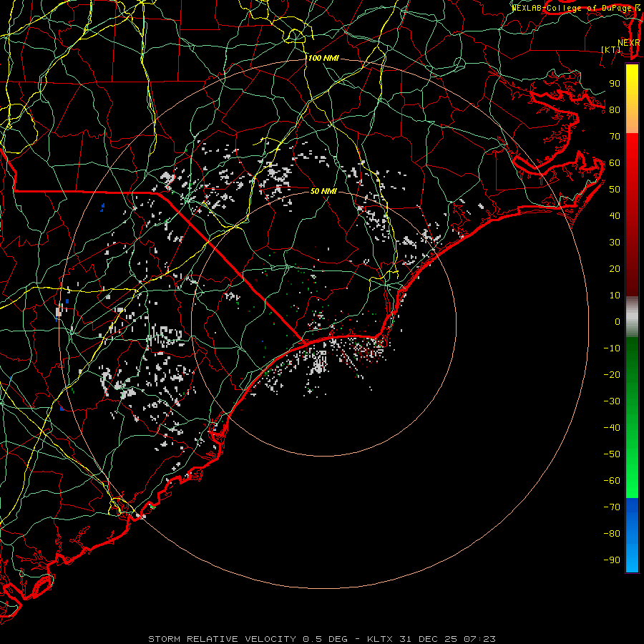This screenshot has width=644, height=644.
Task: Click the '50 NMI' range ring label
Action: [x=323, y=191]
